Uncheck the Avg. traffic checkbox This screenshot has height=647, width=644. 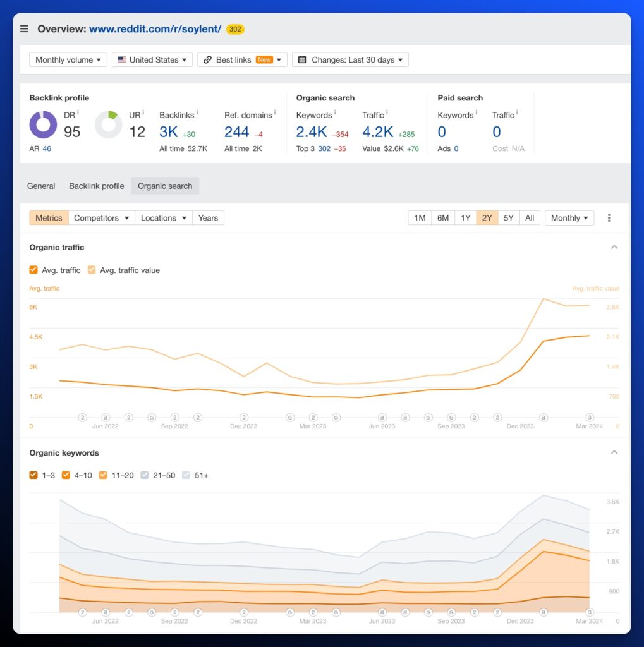[33, 270]
